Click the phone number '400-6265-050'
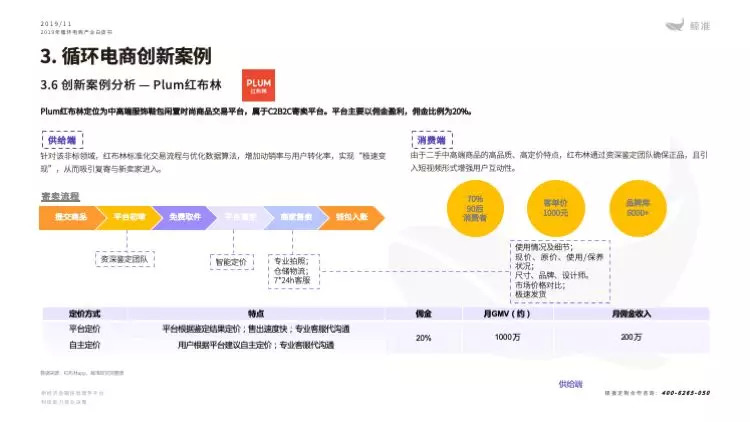The height and width of the screenshot is (422, 750). pos(686,393)
